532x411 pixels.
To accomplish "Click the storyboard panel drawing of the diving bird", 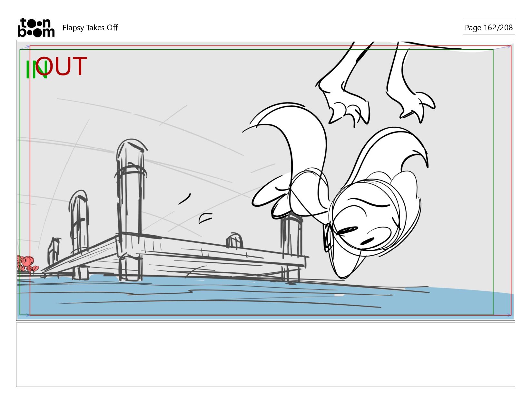I will 265,181.
